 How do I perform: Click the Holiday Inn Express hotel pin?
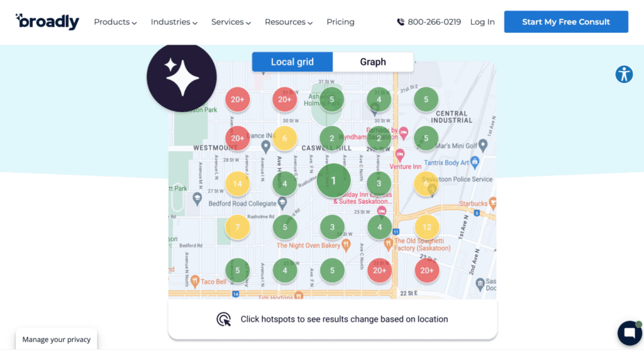coord(382,212)
